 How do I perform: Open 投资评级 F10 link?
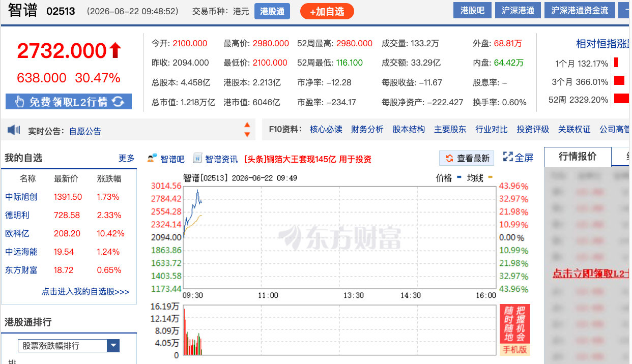(x=533, y=129)
